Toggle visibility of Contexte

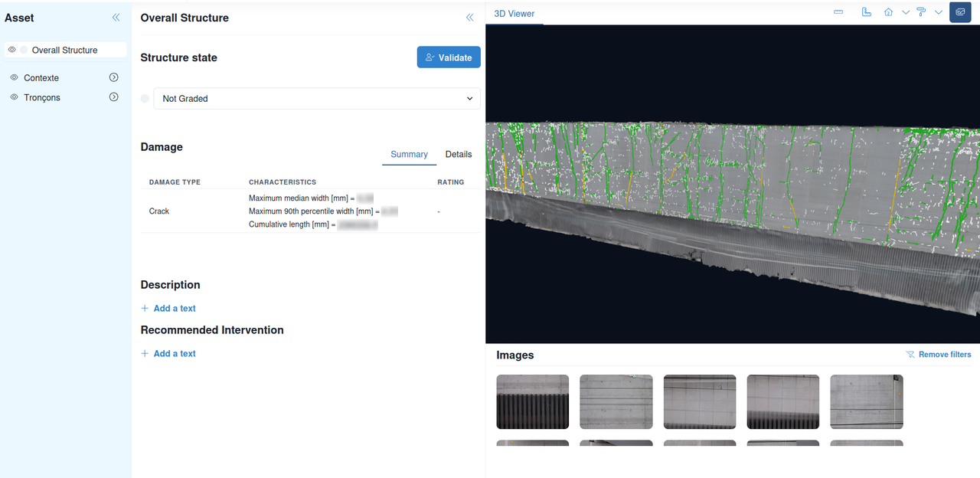point(14,77)
